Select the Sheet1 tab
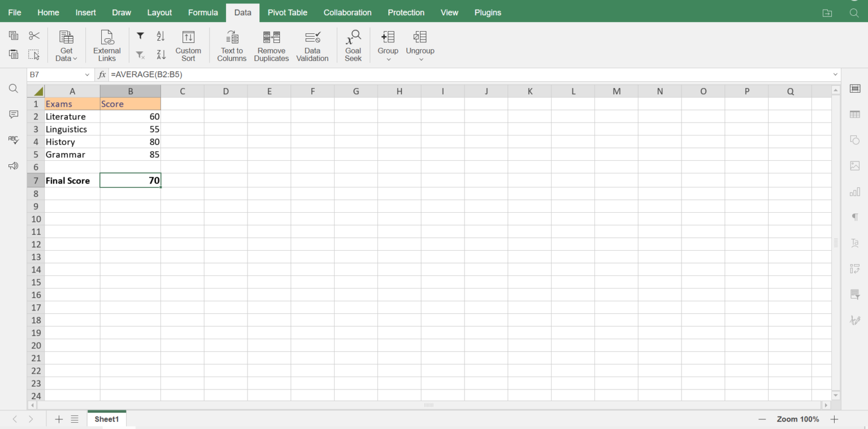Image resolution: width=868 pixels, height=429 pixels. pos(107,419)
